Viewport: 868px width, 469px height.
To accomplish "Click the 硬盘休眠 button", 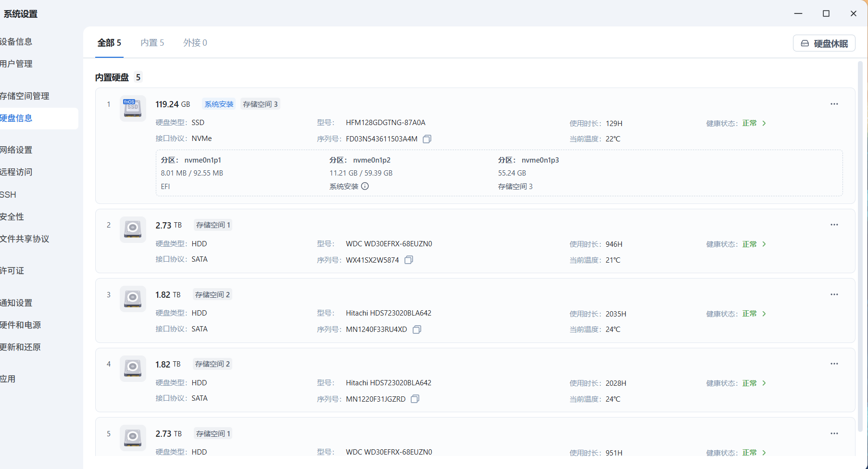I will point(824,43).
